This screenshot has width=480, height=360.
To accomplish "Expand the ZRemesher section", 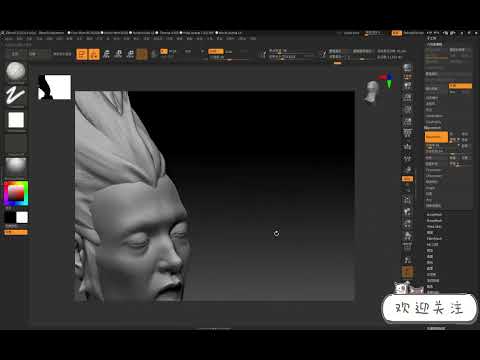I will tap(434, 176).
